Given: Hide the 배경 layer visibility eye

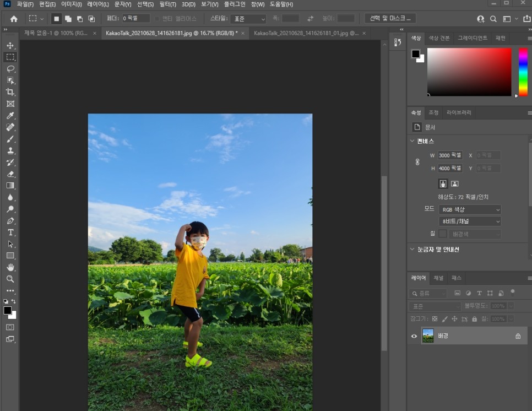Looking at the screenshot, I should [414, 336].
